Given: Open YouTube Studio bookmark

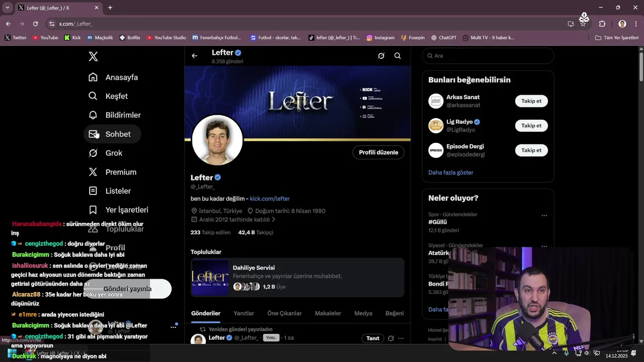Looking at the screenshot, I should click(x=166, y=38).
